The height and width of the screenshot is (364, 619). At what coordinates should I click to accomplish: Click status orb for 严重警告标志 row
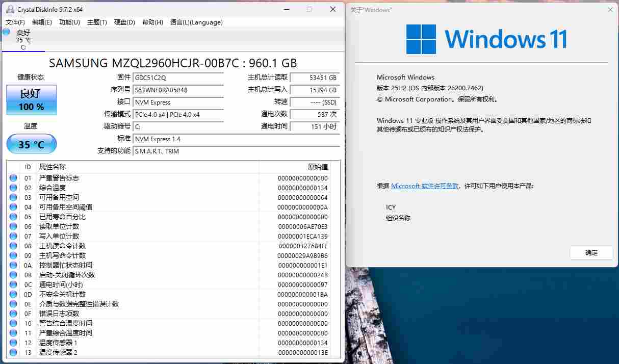(x=13, y=178)
